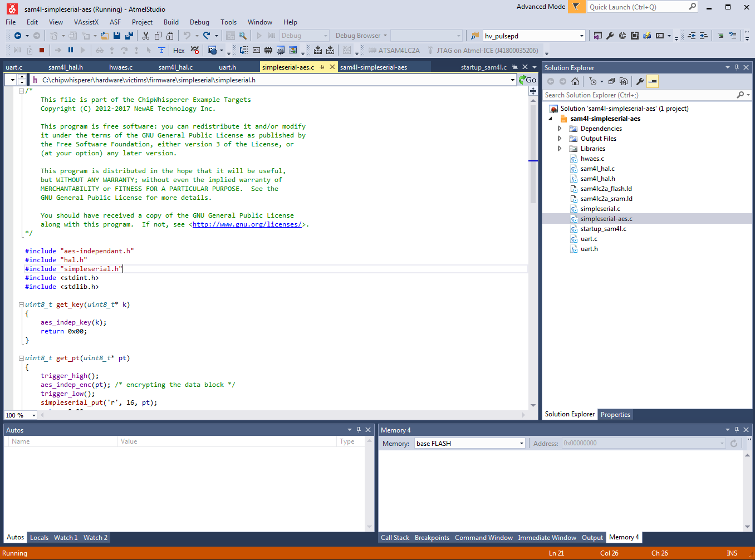
Task: Open the file path navigation dropdown
Action: coord(513,80)
